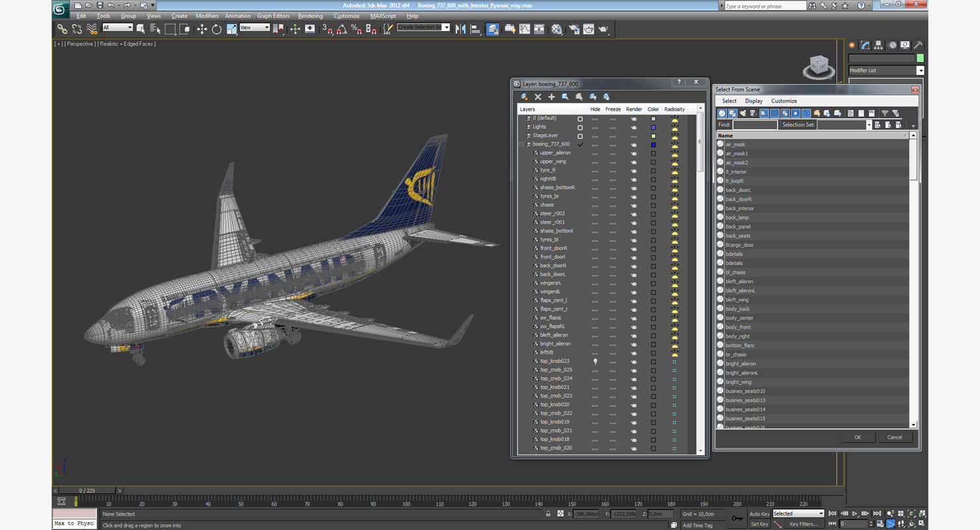Toggle Key Mode large key icon
This screenshot has height=530, width=980.
(737, 518)
